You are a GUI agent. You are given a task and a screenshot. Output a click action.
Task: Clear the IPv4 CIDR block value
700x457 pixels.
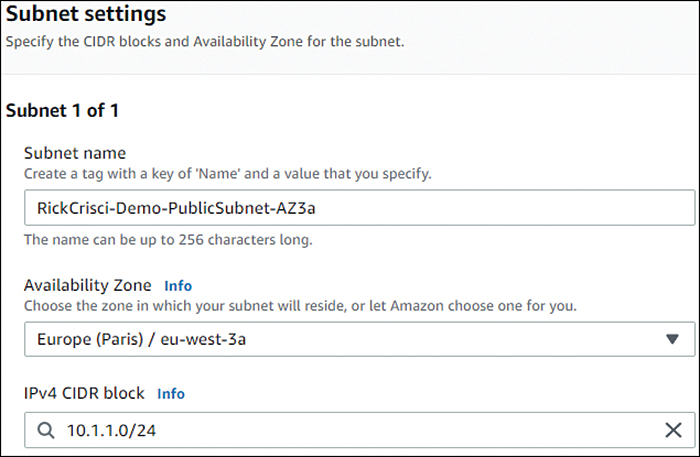673,430
